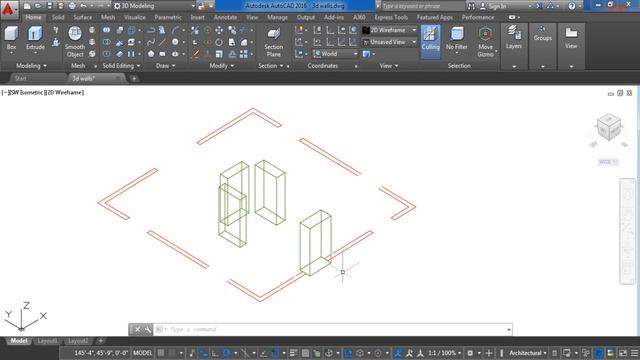
Task: Click the coordinates readout in status bar
Action: point(101,353)
